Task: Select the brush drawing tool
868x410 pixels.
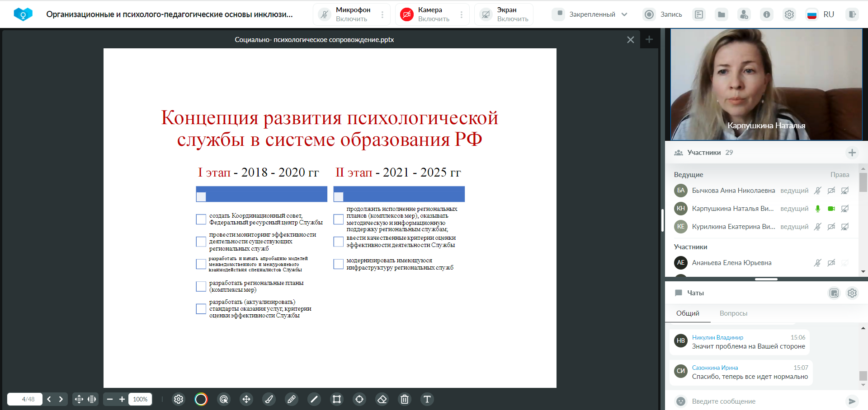Action: point(269,399)
